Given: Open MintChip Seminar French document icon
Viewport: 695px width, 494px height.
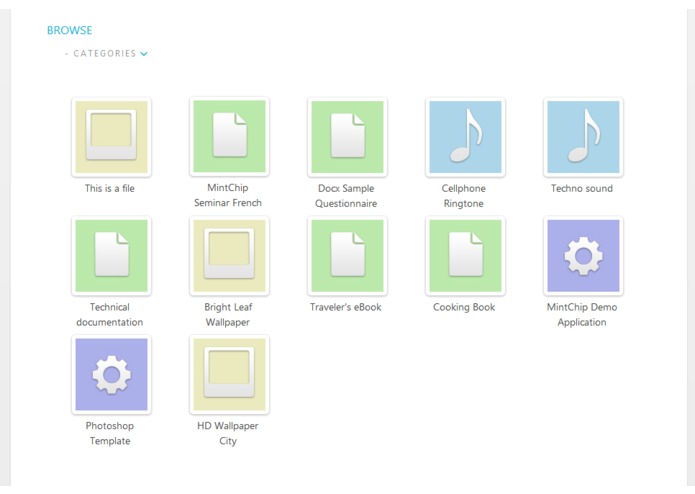Looking at the screenshot, I should [x=229, y=136].
